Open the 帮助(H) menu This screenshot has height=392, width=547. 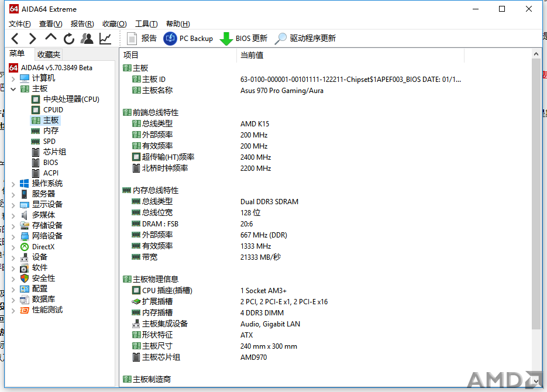point(178,24)
